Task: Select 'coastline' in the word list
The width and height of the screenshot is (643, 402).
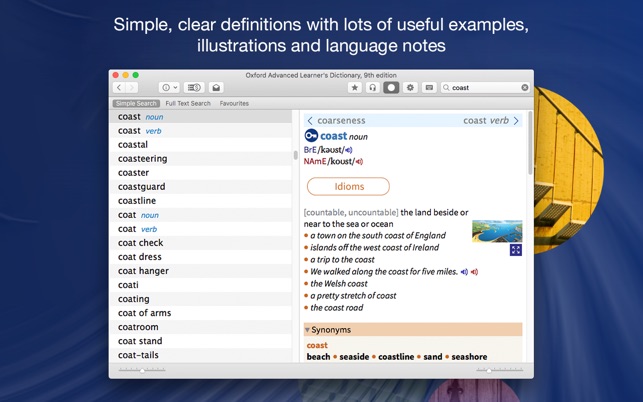Action: point(201,201)
